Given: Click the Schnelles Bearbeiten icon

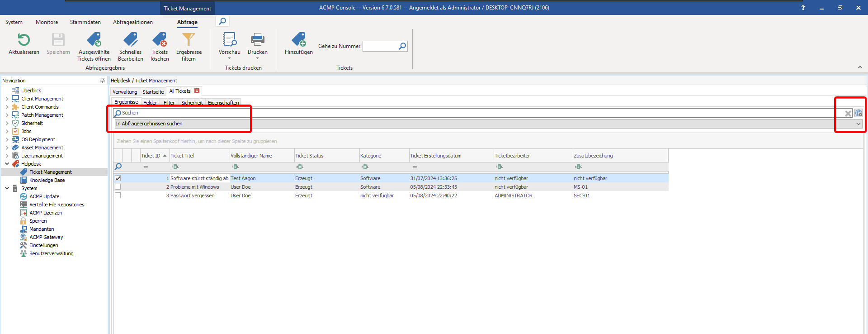Looking at the screenshot, I should pos(130,40).
